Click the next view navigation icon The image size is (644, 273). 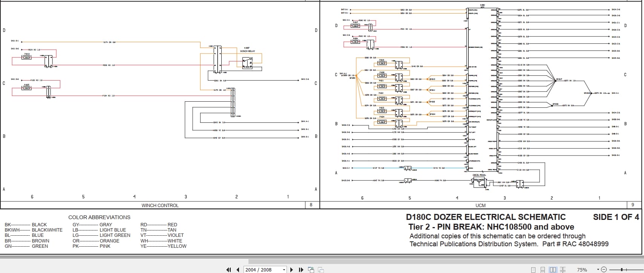[321, 270]
